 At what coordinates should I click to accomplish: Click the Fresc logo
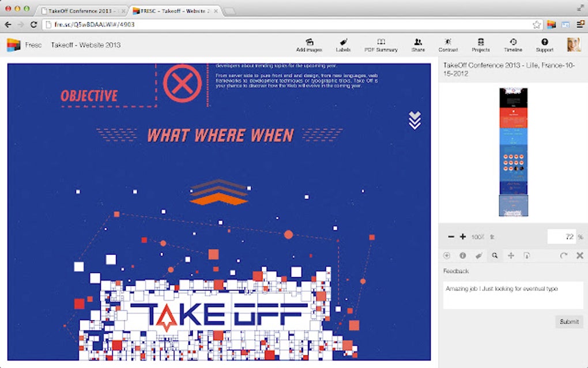(13, 45)
